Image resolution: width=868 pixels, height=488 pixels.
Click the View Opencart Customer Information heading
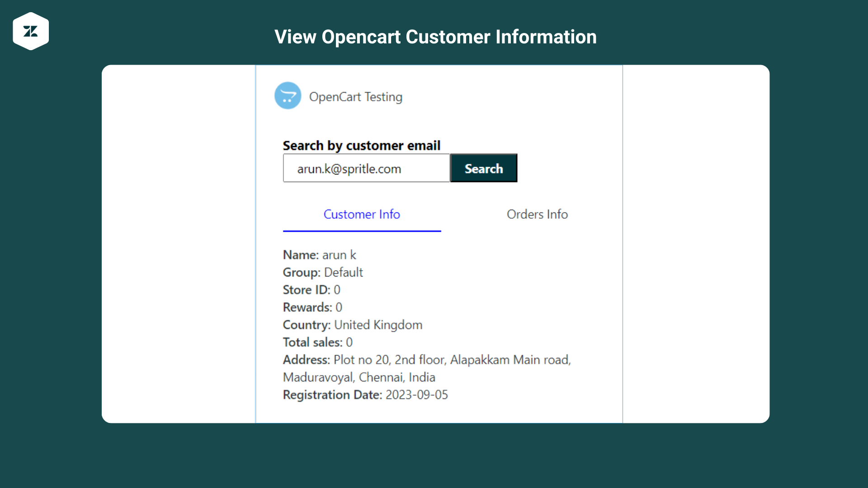(x=435, y=37)
